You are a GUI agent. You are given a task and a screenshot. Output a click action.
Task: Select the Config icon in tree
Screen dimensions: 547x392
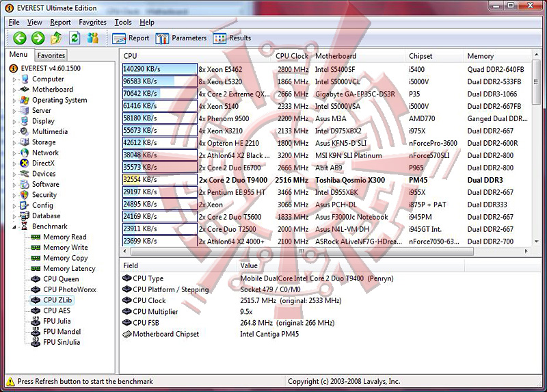pos(25,205)
